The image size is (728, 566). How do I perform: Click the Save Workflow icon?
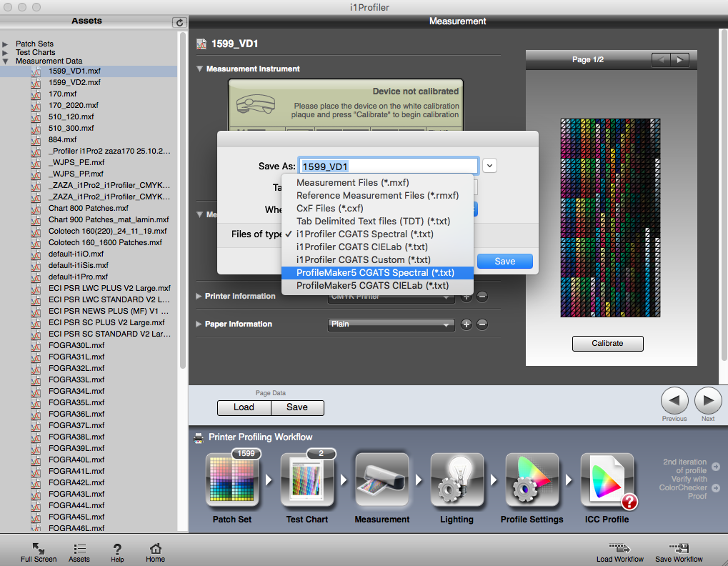coord(679,548)
